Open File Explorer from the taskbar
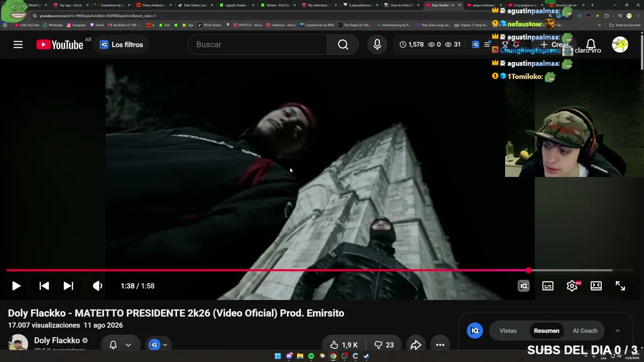Screen dimensions: 644x362 [x=300, y=356]
